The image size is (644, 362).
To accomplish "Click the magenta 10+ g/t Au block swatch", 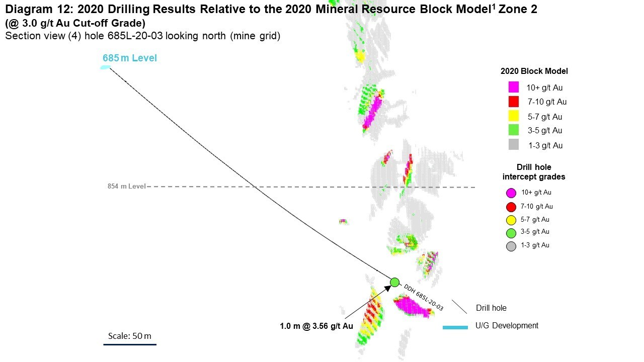I will pyautogui.click(x=514, y=87).
